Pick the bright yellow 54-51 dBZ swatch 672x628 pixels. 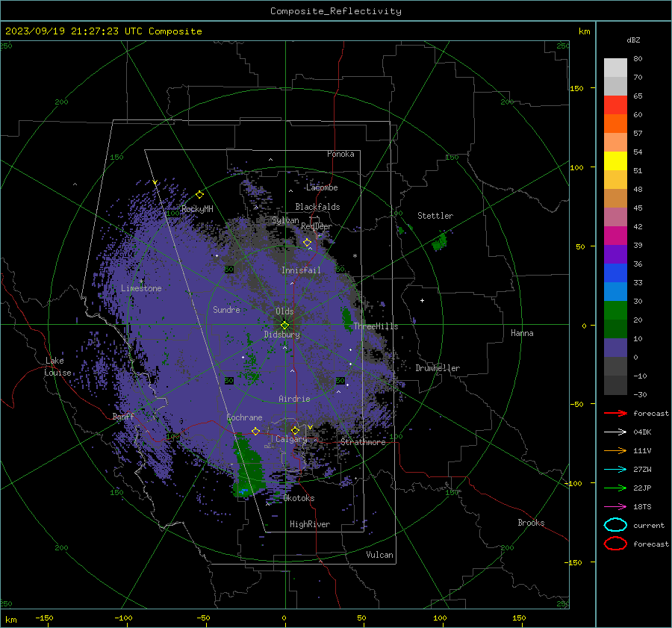click(x=615, y=161)
